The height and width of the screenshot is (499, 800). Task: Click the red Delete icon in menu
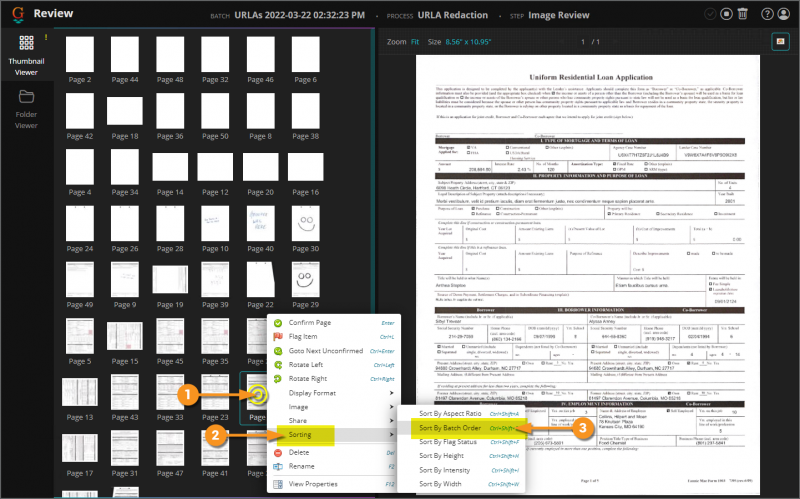coord(278,453)
